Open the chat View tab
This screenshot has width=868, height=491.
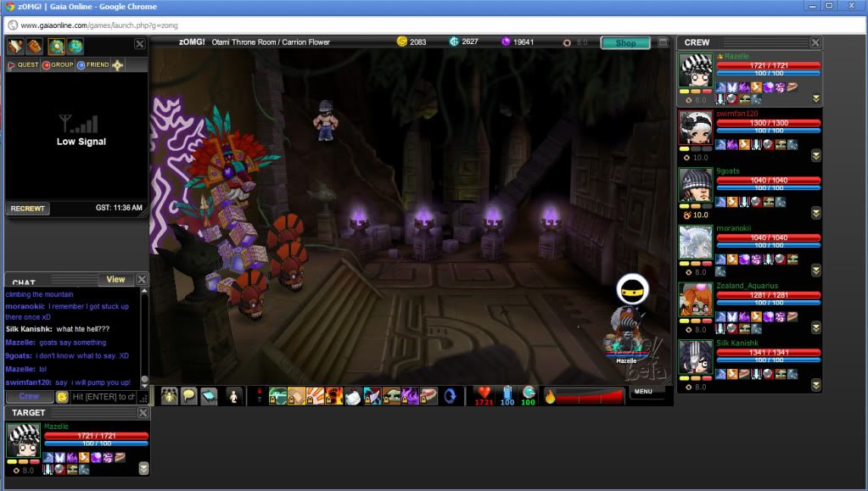coord(115,280)
